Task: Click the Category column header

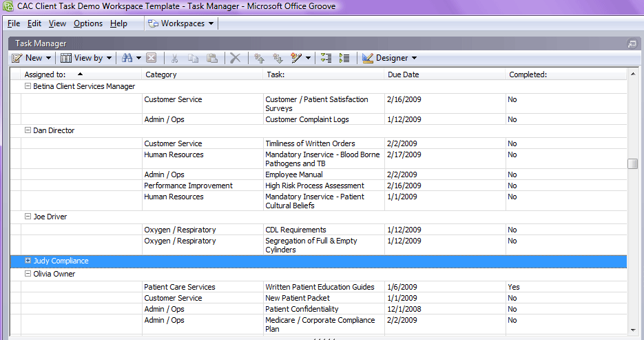Action: pos(202,74)
